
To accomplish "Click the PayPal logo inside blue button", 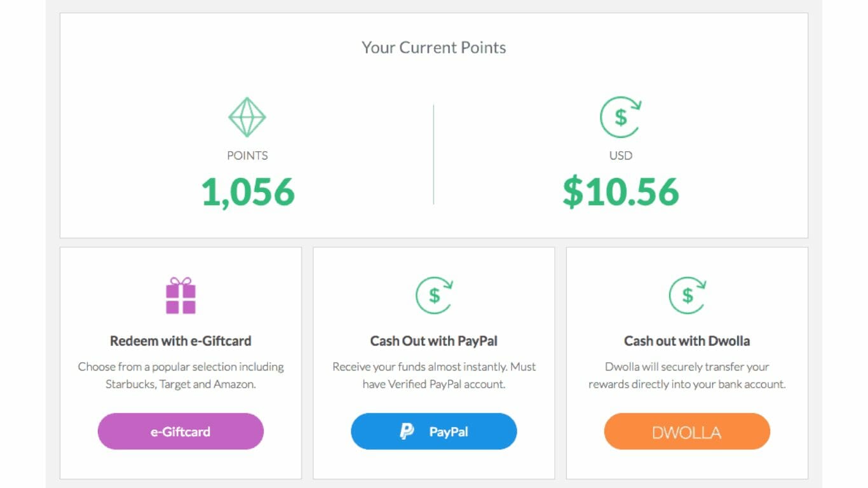I will (407, 431).
